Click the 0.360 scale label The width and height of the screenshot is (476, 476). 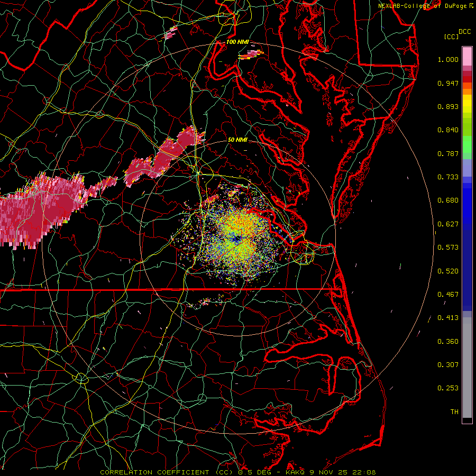448,342
